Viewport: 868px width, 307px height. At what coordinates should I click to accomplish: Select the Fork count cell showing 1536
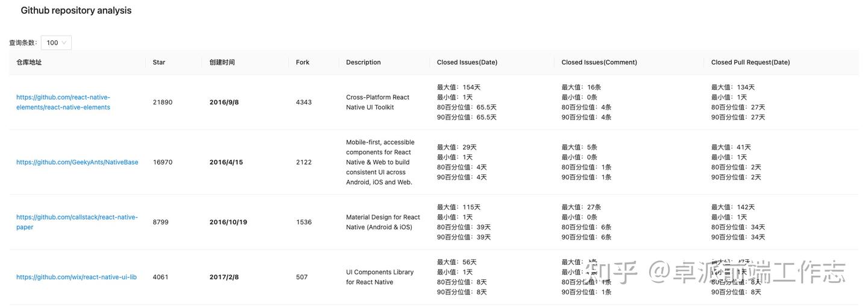(x=304, y=222)
